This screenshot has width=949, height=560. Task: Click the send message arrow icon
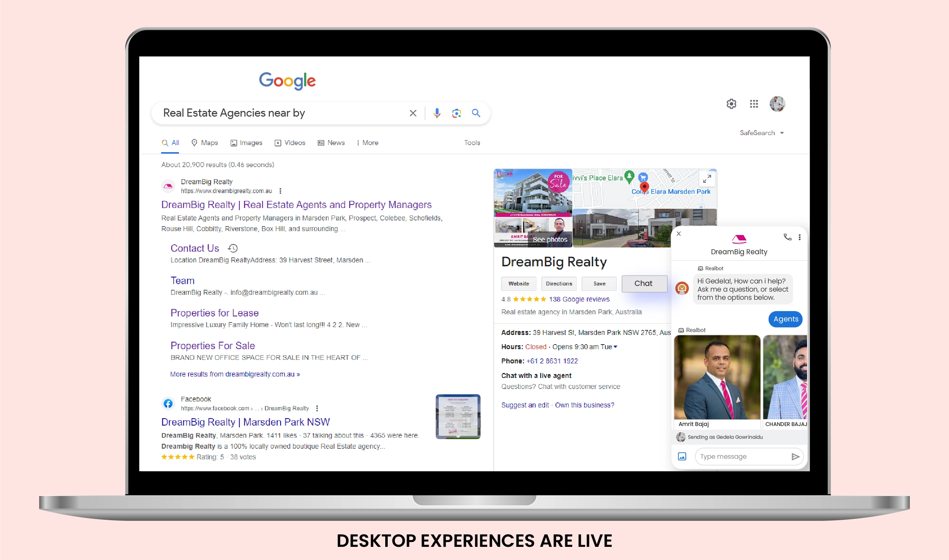click(795, 457)
